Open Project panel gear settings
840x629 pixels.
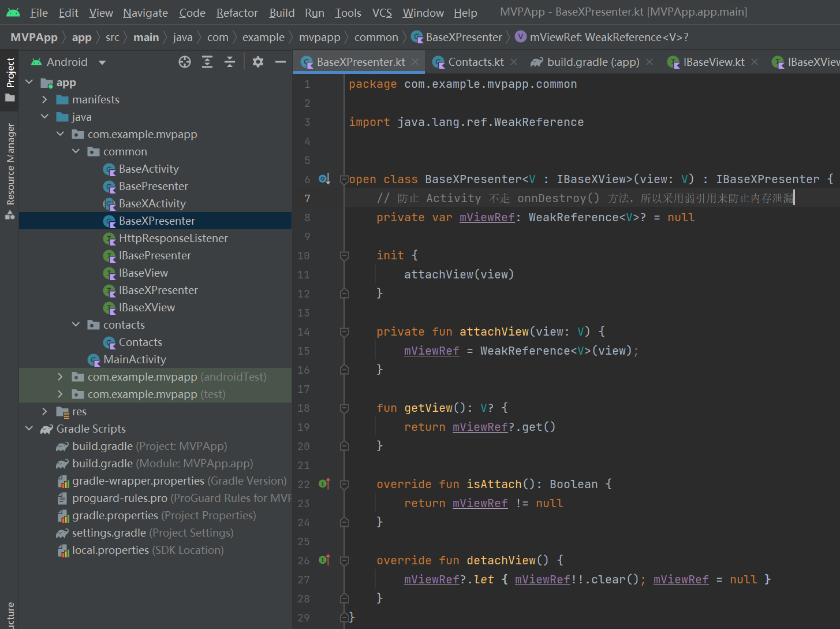point(258,62)
